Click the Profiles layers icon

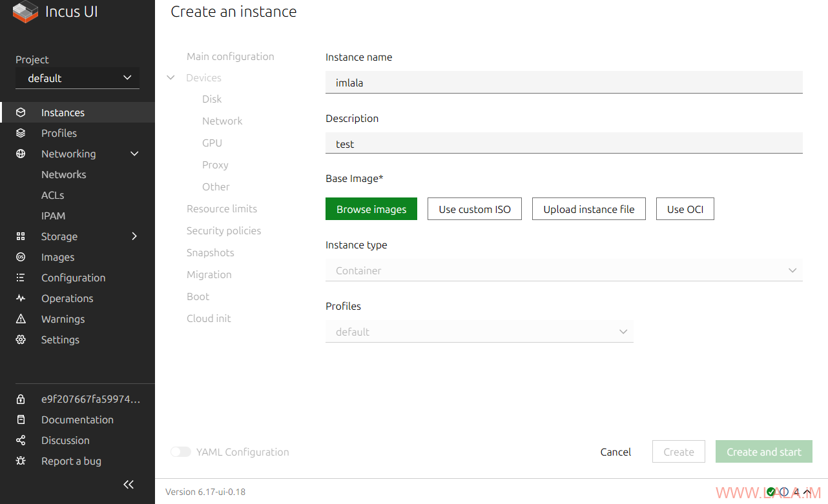click(x=21, y=133)
